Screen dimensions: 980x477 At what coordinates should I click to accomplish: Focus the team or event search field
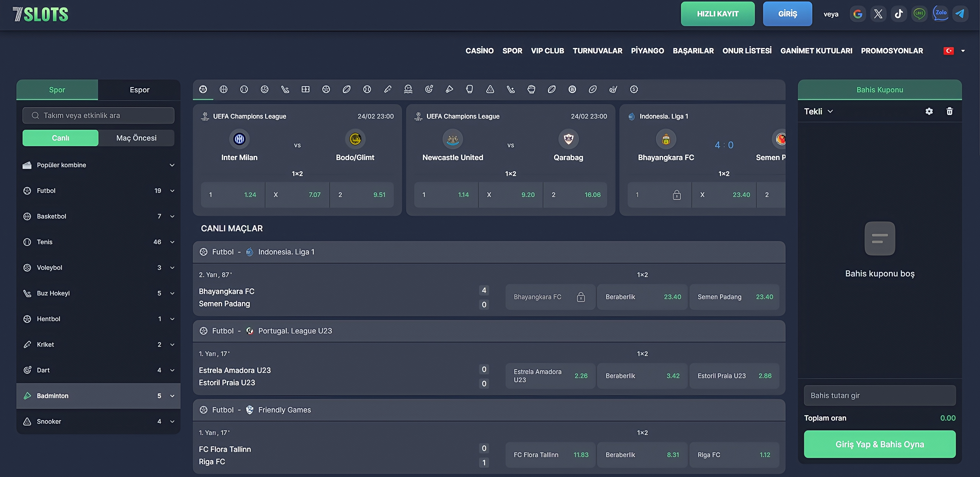click(99, 116)
